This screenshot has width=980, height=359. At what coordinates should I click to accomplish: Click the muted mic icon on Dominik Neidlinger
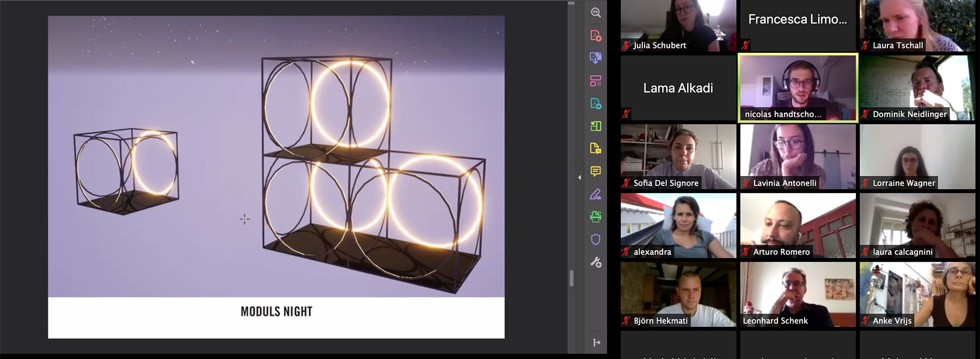click(866, 114)
